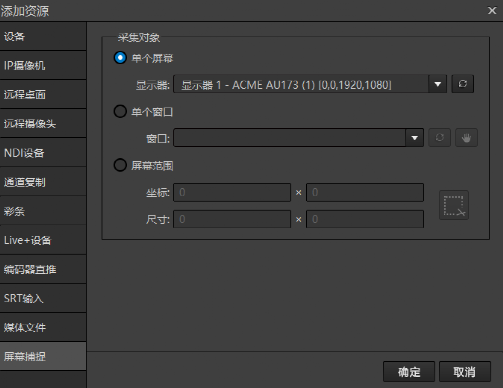Screen dimensions: 503x388
Task: Click the 确定 button
Action: [x=409, y=372]
